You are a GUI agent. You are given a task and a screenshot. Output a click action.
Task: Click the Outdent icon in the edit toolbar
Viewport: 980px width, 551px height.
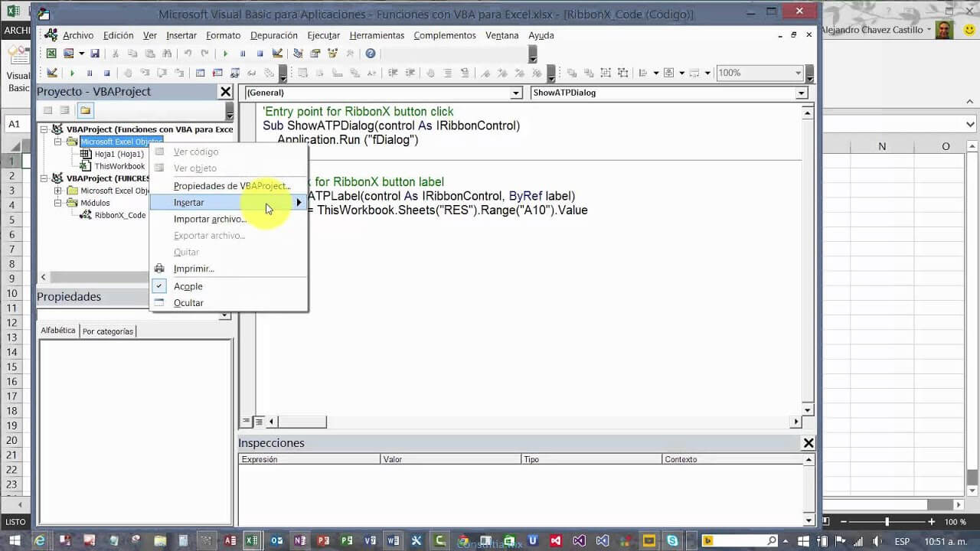point(410,73)
